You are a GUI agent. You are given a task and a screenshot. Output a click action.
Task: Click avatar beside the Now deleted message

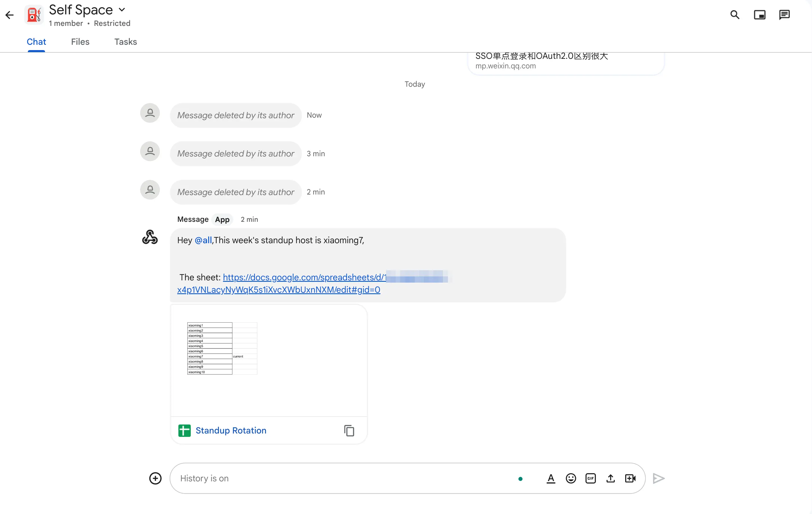click(x=150, y=113)
